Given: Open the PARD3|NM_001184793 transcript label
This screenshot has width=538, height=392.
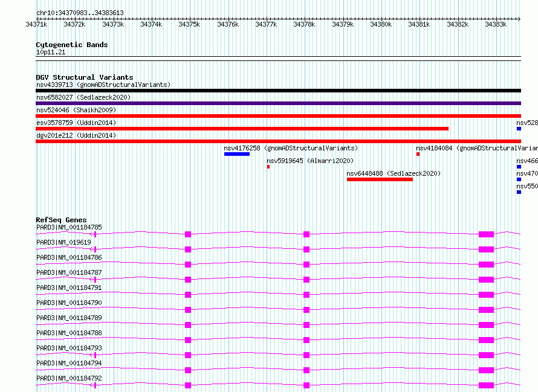Looking at the screenshot, I should (69, 348).
